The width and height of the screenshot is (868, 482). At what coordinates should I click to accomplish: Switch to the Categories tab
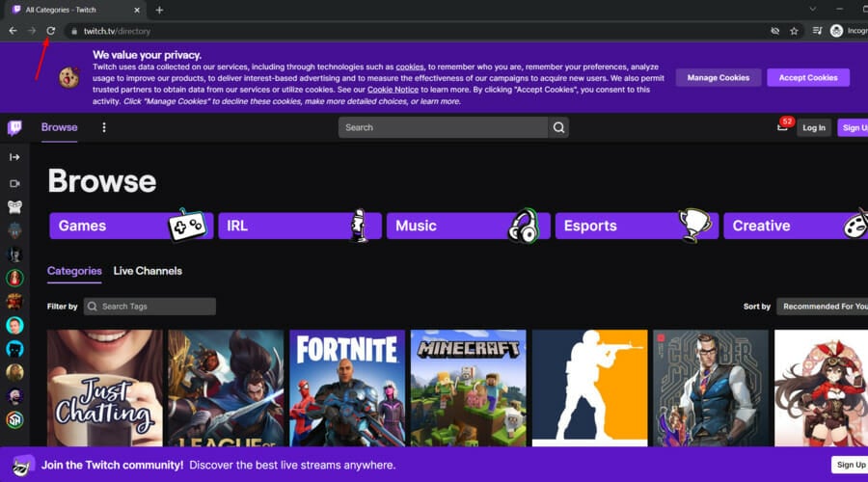(74, 271)
